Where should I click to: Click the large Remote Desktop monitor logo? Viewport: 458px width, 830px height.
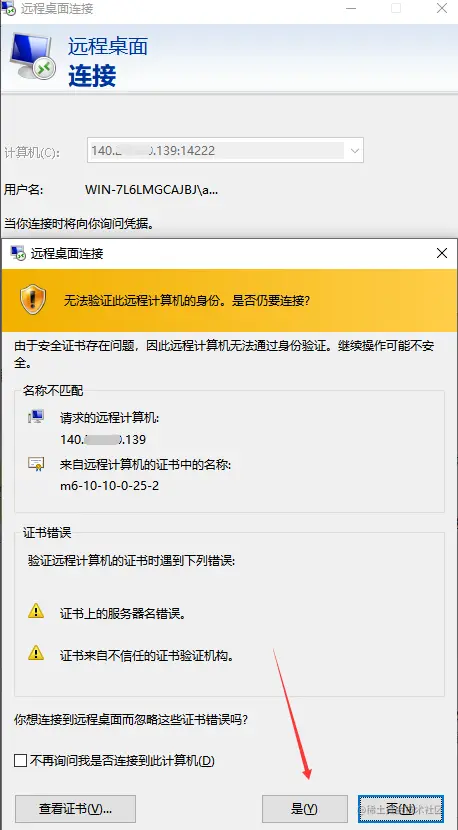tap(34, 56)
